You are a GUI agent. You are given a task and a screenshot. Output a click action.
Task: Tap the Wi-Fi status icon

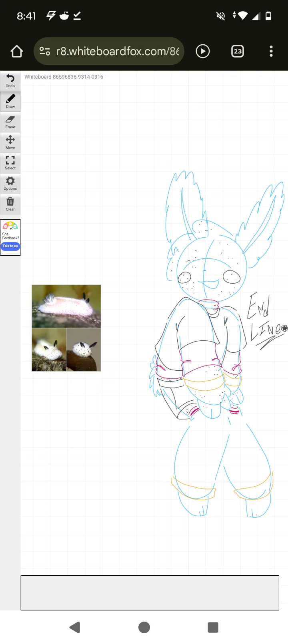pos(242,16)
